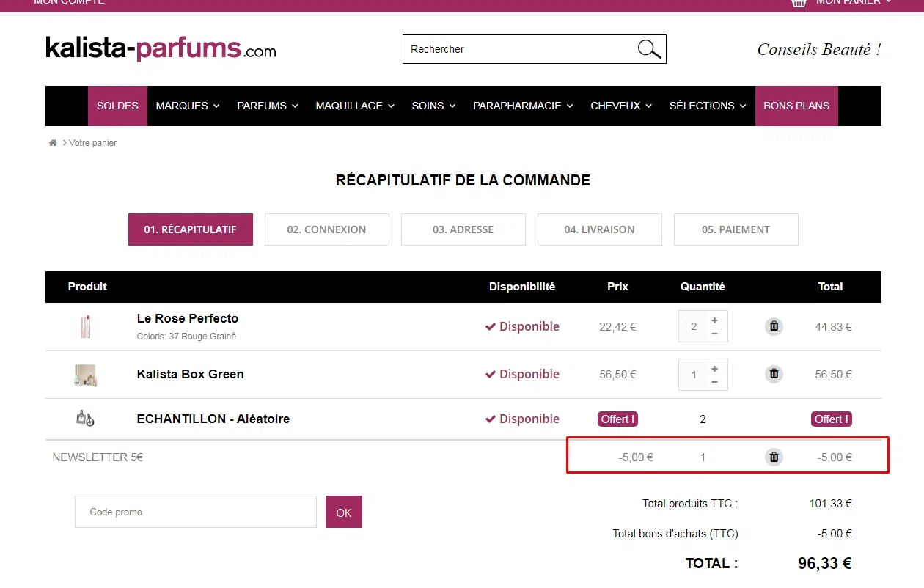
Task: Click the Votre panier breadcrumb text
Action: click(x=92, y=143)
